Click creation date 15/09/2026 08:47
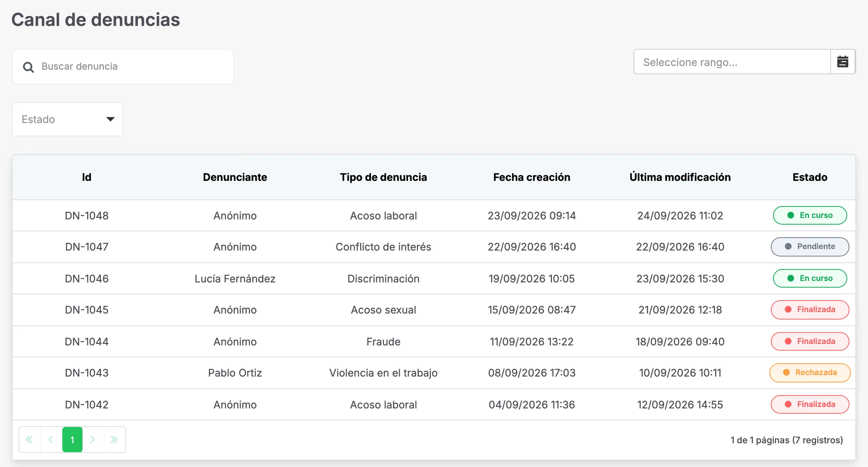 [x=532, y=310]
